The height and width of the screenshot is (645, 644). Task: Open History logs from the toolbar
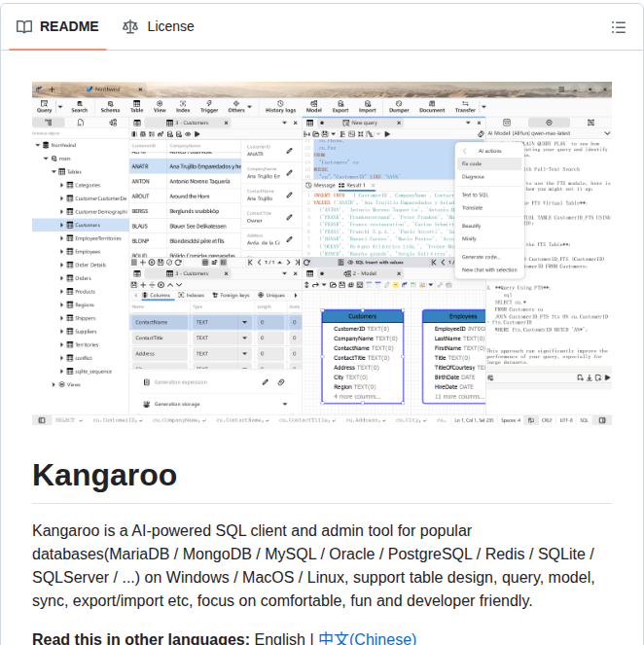click(280, 107)
